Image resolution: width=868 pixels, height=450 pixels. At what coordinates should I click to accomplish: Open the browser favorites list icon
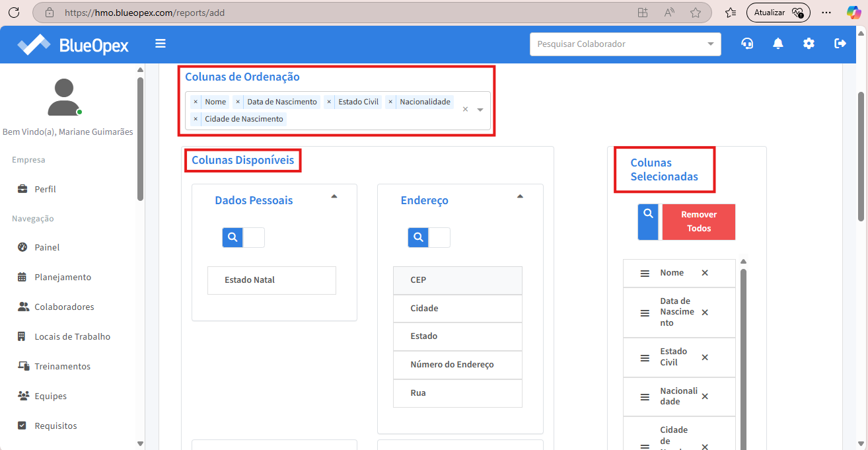pos(731,13)
